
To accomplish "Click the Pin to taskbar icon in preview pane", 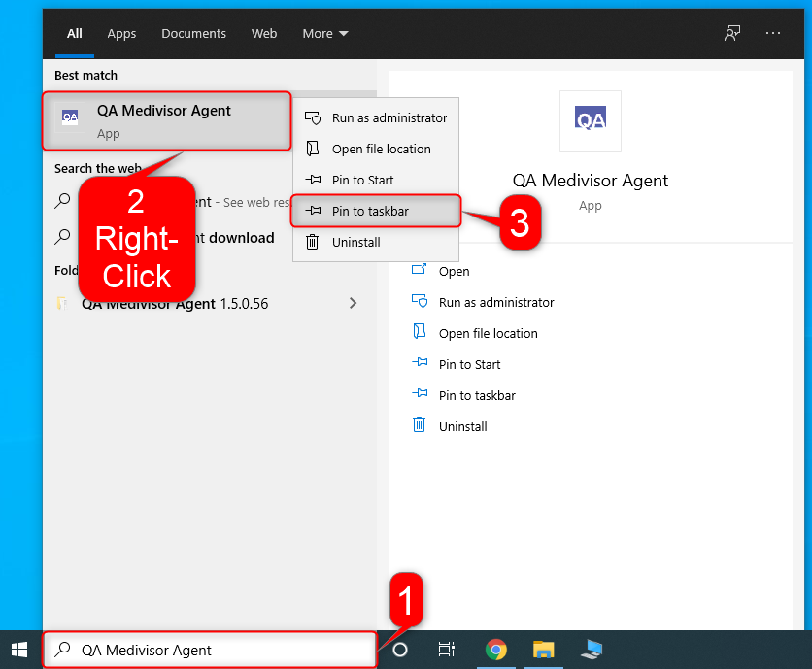I will (420, 393).
